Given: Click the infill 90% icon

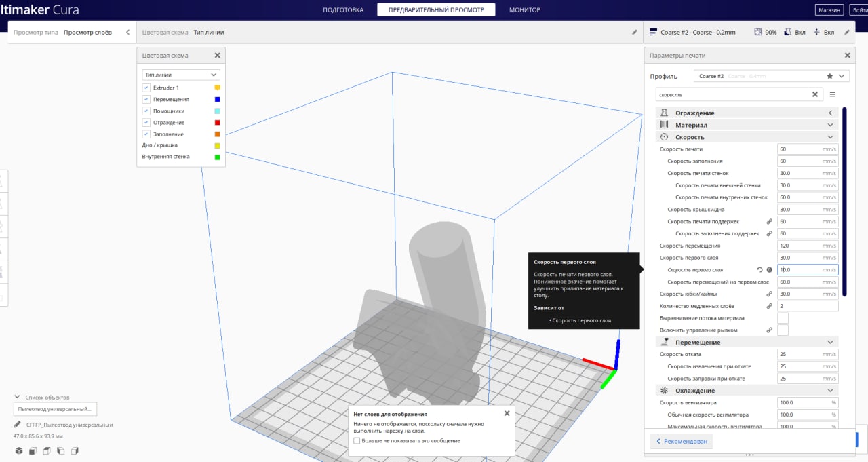Looking at the screenshot, I should click(758, 32).
